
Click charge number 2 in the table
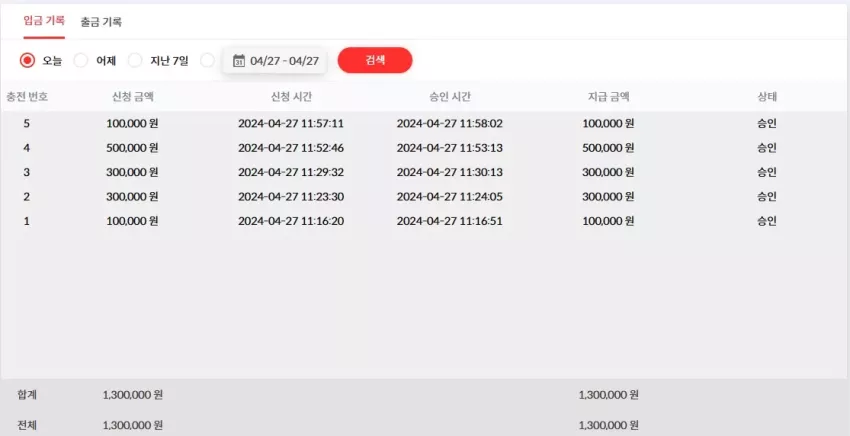pos(27,197)
